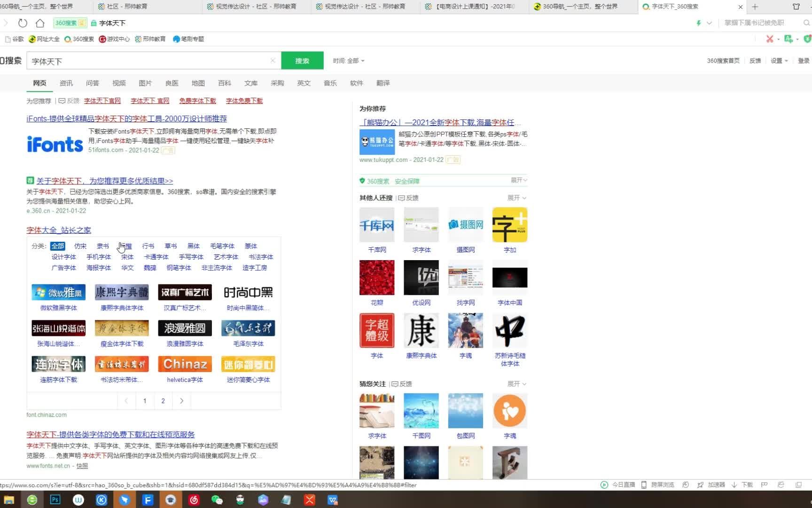812x508 pixels.
Task: Switch to the 视频 search tab
Action: click(119, 83)
